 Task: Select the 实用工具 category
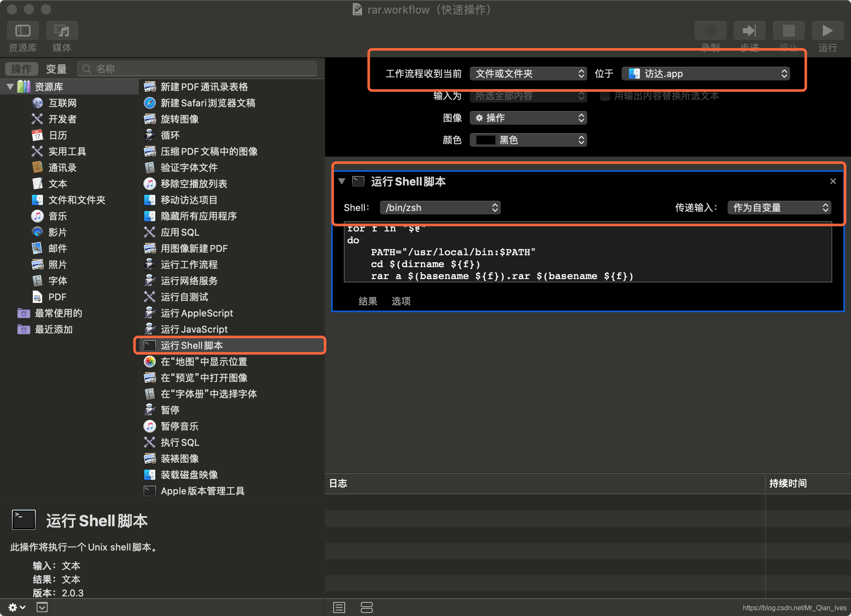coord(67,151)
